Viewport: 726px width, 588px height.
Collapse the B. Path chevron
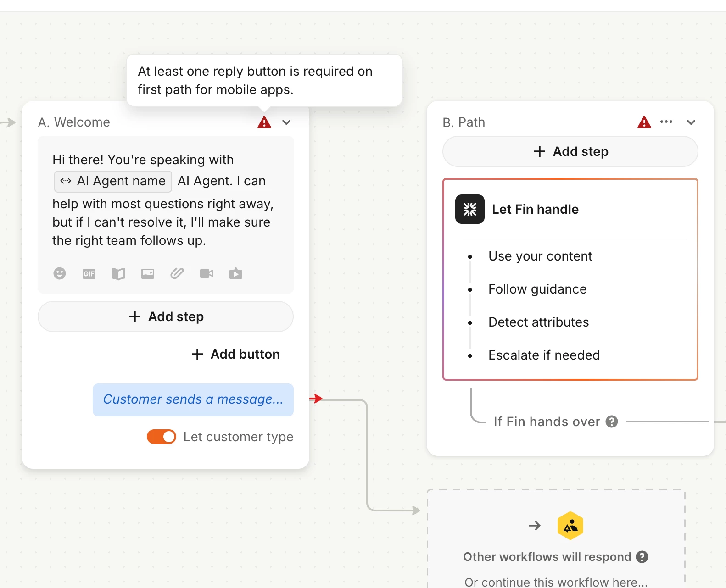click(x=691, y=122)
